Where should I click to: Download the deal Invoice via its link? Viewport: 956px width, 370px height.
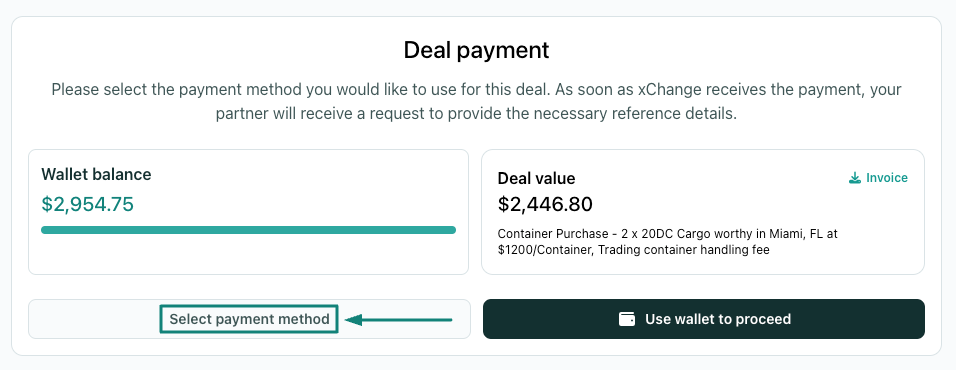tap(879, 178)
